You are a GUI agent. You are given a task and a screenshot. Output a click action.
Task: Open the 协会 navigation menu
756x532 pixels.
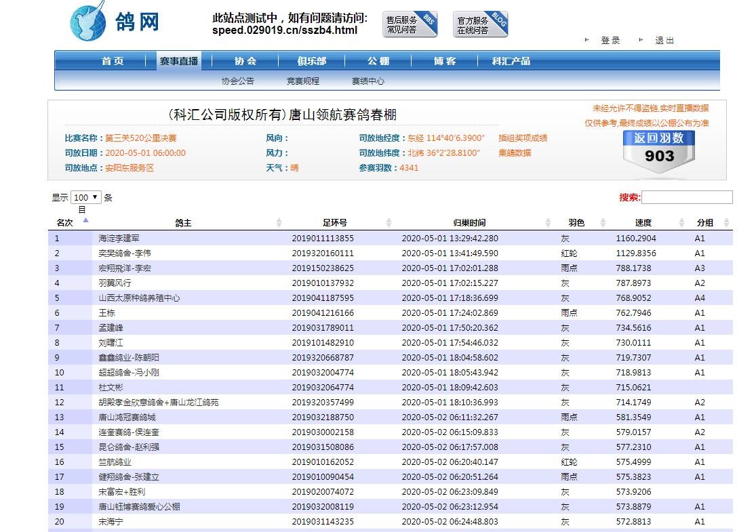coord(245,61)
